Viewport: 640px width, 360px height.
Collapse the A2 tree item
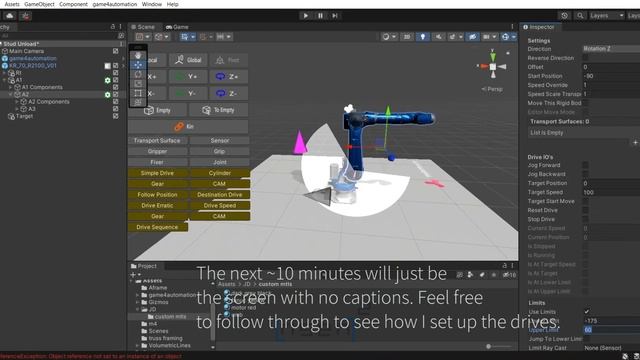(11, 94)
